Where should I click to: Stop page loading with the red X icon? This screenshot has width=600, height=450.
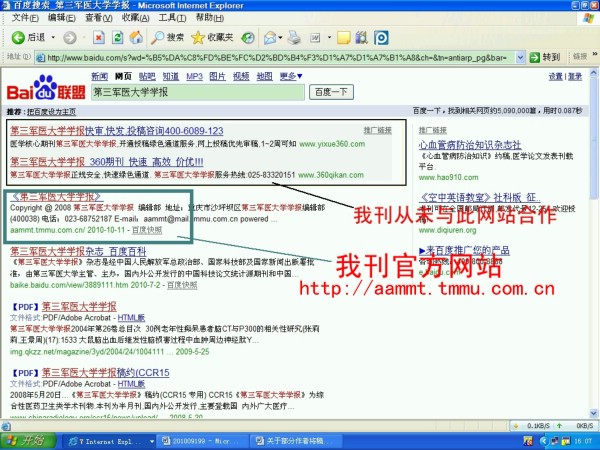tap(99, 38)
